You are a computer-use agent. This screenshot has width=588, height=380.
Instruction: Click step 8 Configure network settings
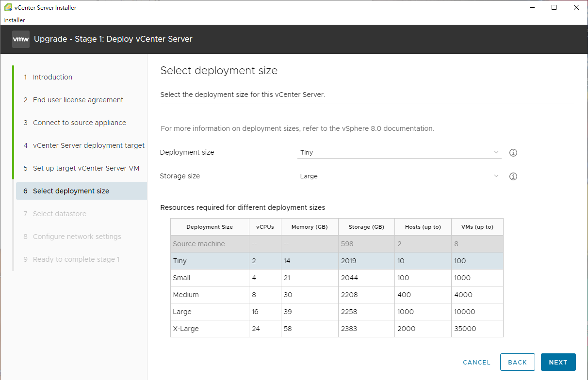(x=77, y=237)
